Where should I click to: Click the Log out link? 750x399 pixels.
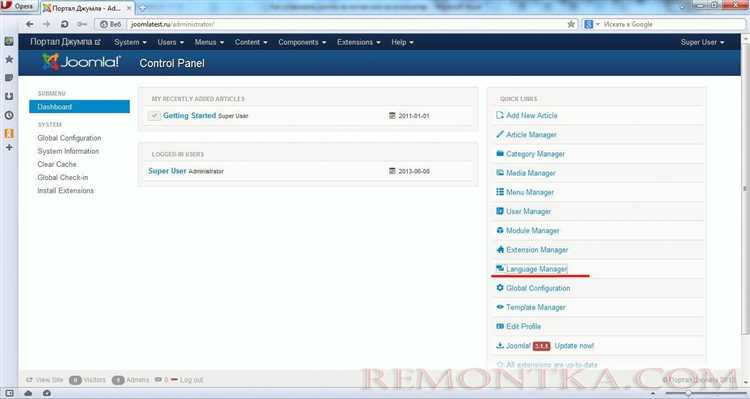[x=191, y=380]
